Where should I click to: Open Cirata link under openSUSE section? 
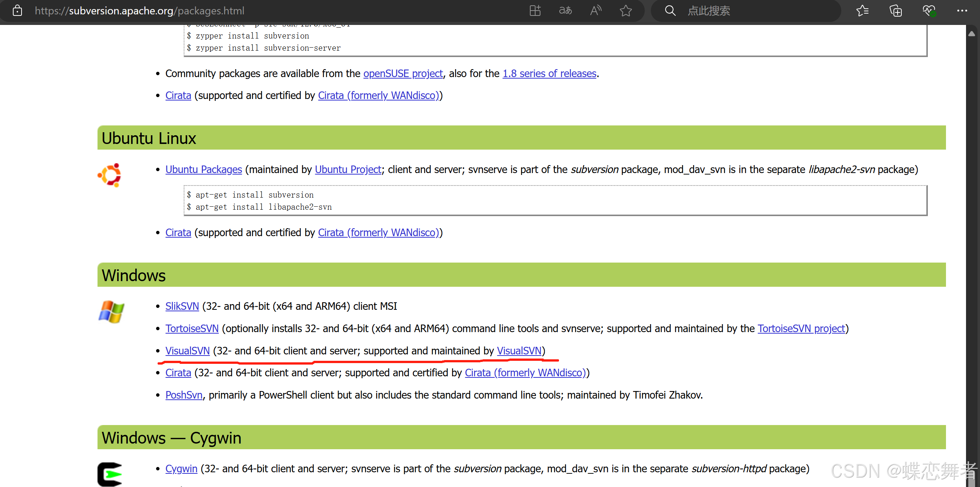tap(178, 96)
